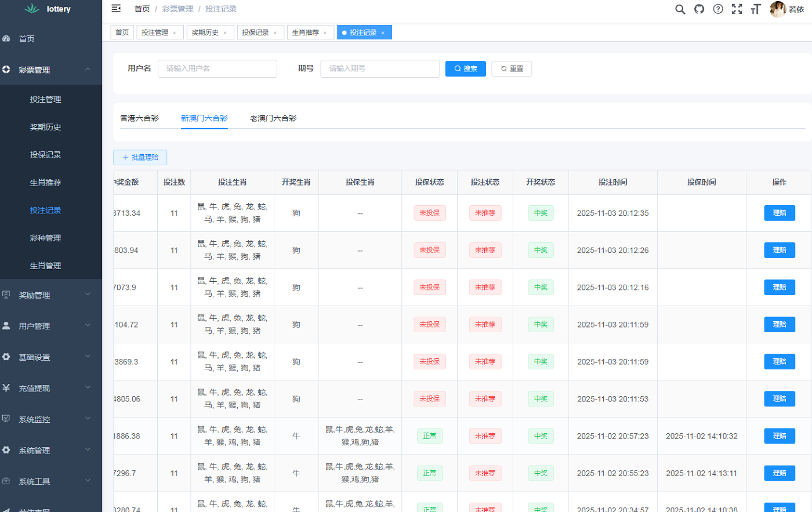Toggle the sidebar collapse hamburger icon
Image resolution: width=812 pixels, height=512 pixels.
pyautogui.click(x=116, y=9)
